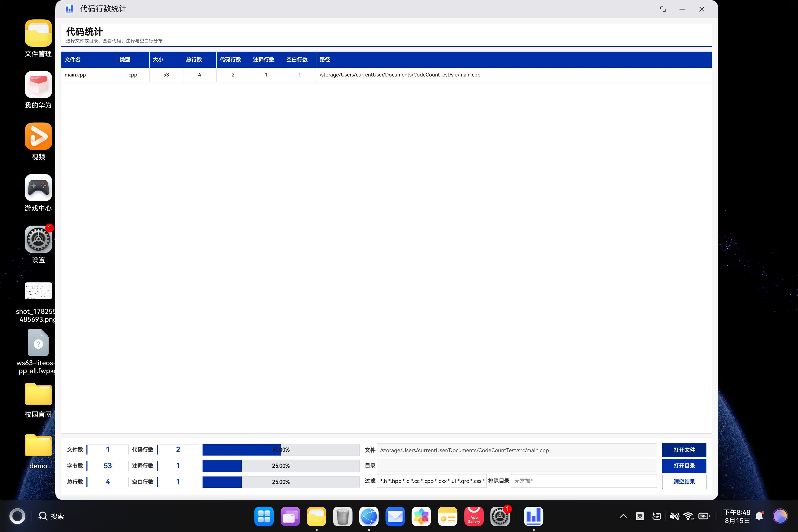Open the launcher grid icon in dock

(x=264, y=516)
